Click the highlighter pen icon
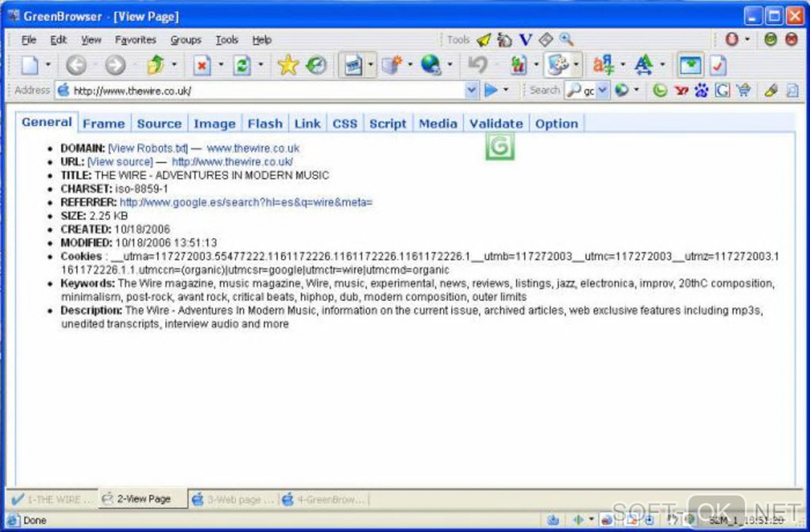This screenshot has width=810, height=532. pyautogui.click(x=771, y=91)
